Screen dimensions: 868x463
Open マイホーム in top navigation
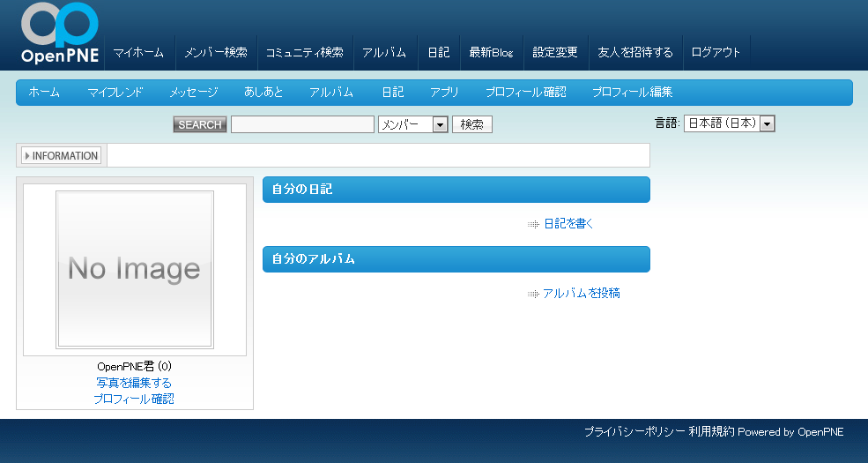[x=139, y=53]
